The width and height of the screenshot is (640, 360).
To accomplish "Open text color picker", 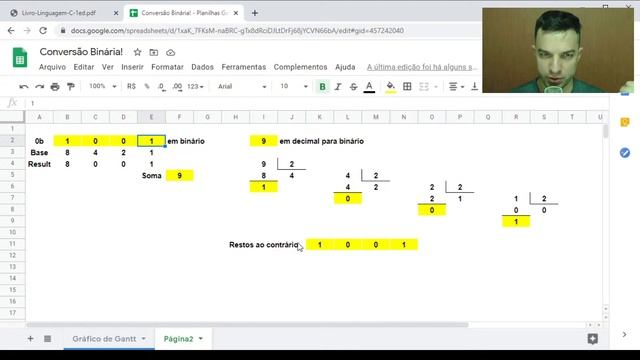I will point(369,87).
